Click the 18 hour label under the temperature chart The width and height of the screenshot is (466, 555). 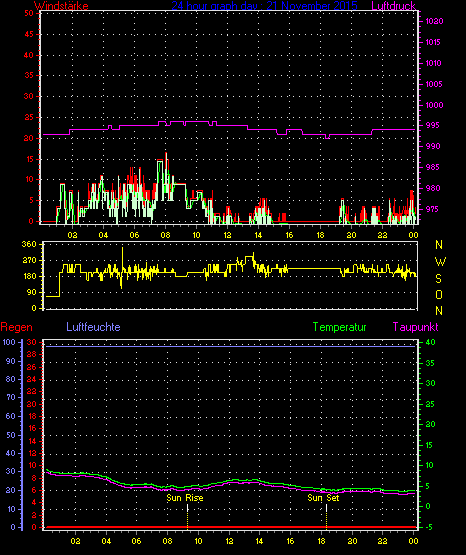pyautogui.click(x=321, y=541)
